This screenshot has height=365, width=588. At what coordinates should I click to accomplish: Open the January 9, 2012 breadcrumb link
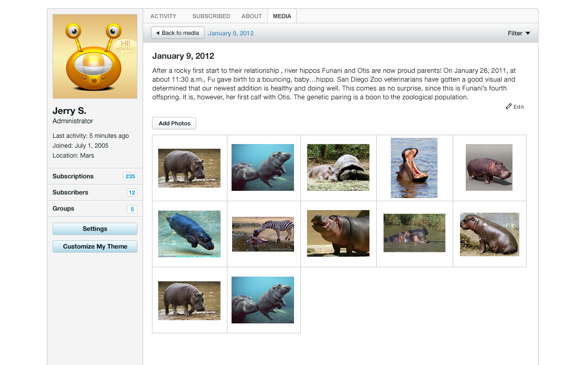[231, 33]
